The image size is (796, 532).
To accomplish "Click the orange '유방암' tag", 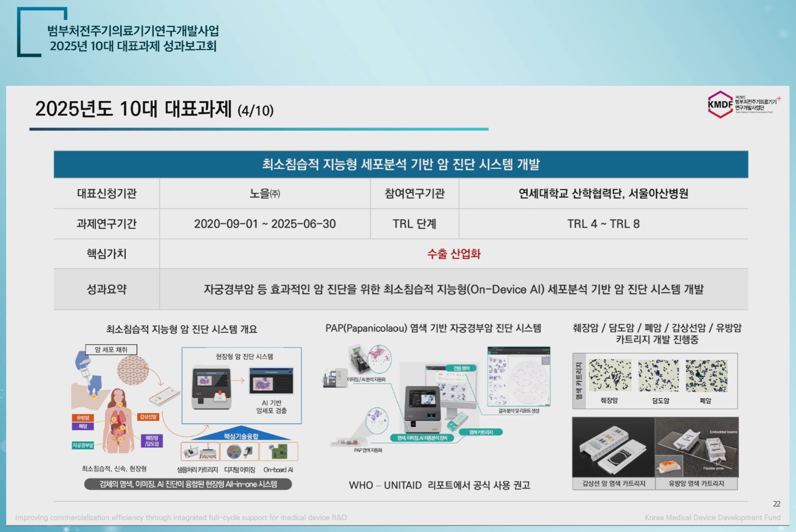I will click(x=83, y=417).
